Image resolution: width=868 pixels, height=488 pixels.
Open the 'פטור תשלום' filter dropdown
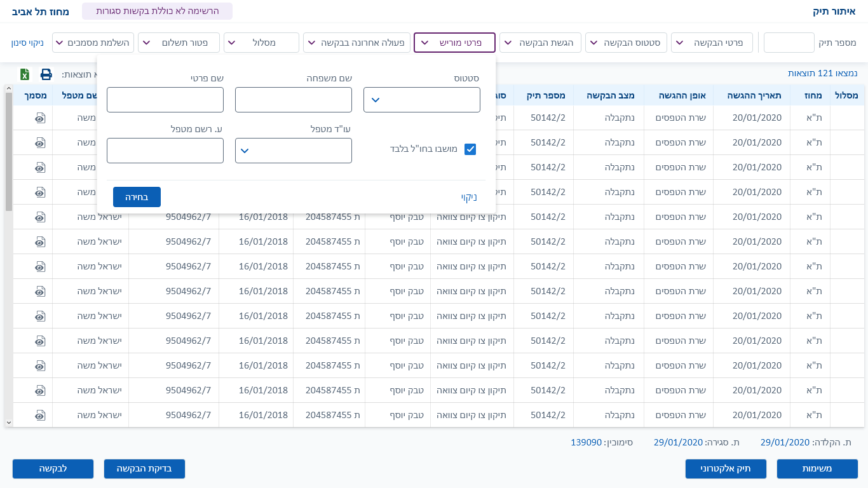[179, 43]
